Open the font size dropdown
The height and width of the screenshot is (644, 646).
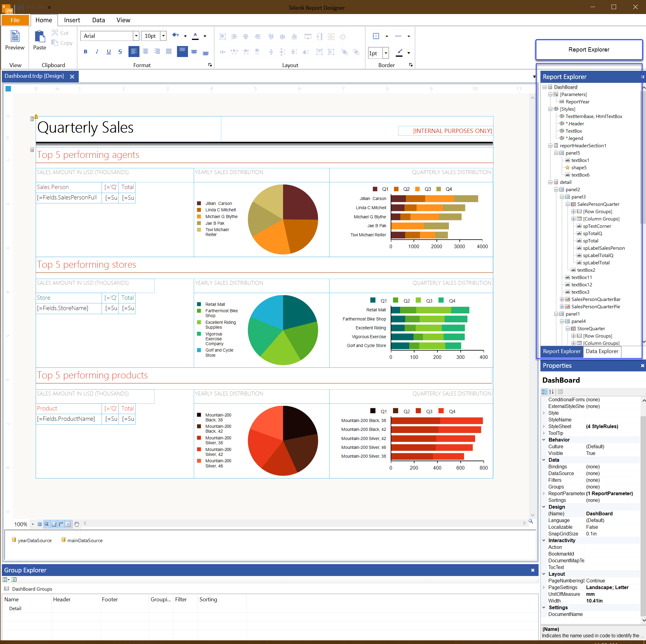(163, 36)
